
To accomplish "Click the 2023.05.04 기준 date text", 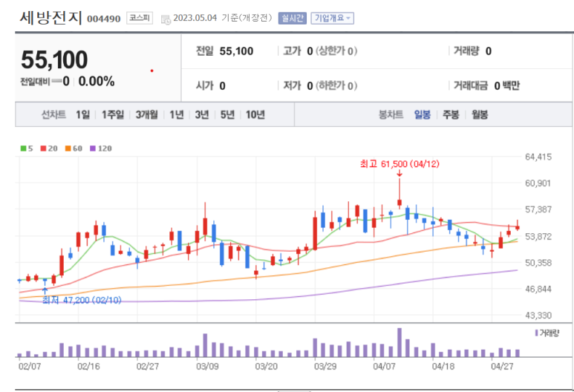I will pos(223,18).
